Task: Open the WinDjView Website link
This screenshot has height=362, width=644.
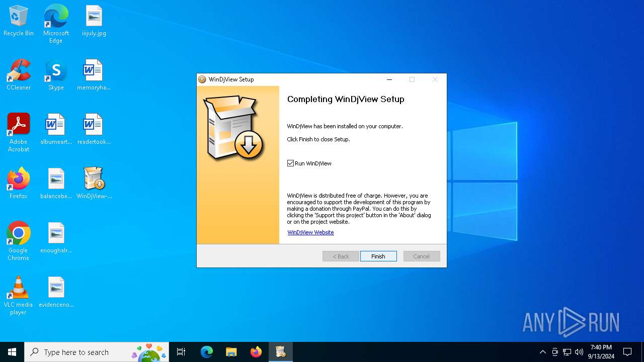Action: [310, 232]
